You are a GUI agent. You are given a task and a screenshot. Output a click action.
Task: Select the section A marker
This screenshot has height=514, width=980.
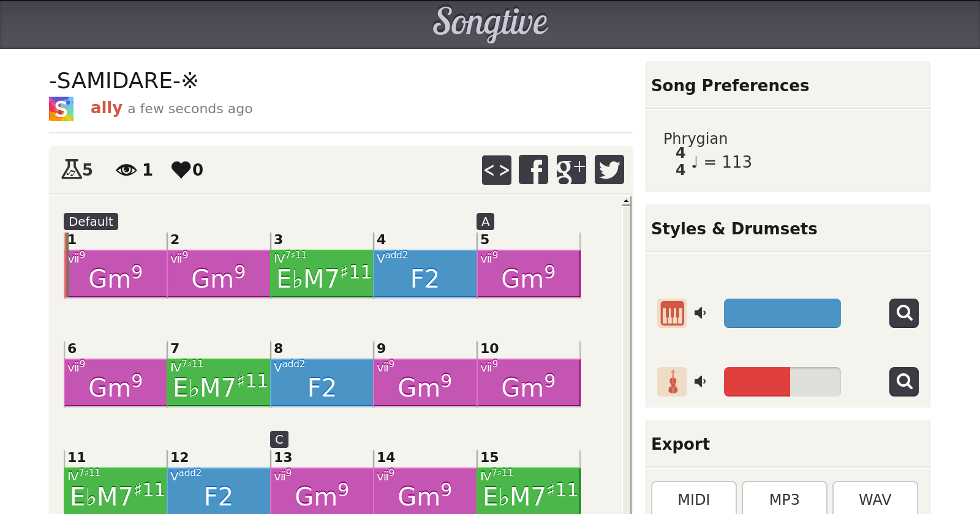(x=485, y=222)
